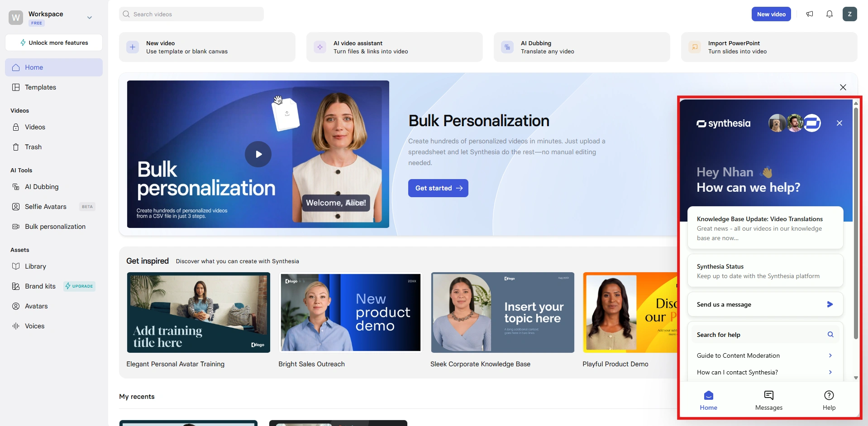Open Guide to Content Moderation article
Viewport: 868px width, 426px height.
pos(765,355)
